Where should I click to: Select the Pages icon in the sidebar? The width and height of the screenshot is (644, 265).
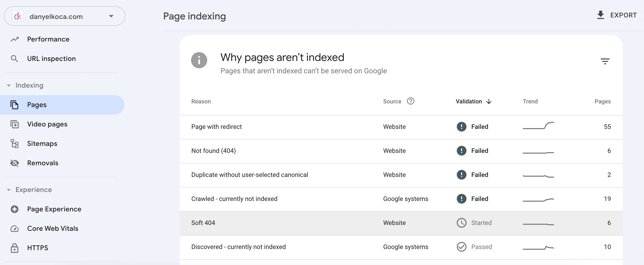click(x=15, y=105)
